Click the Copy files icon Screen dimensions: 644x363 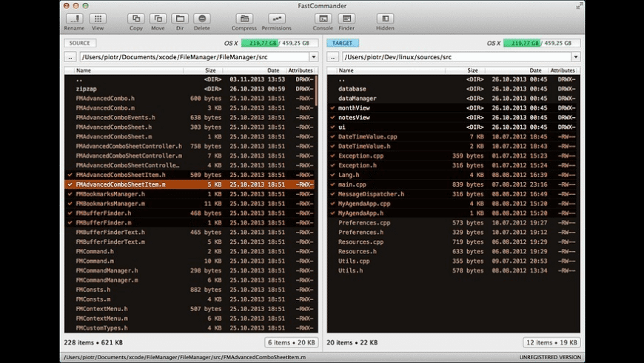coord(135,19)
